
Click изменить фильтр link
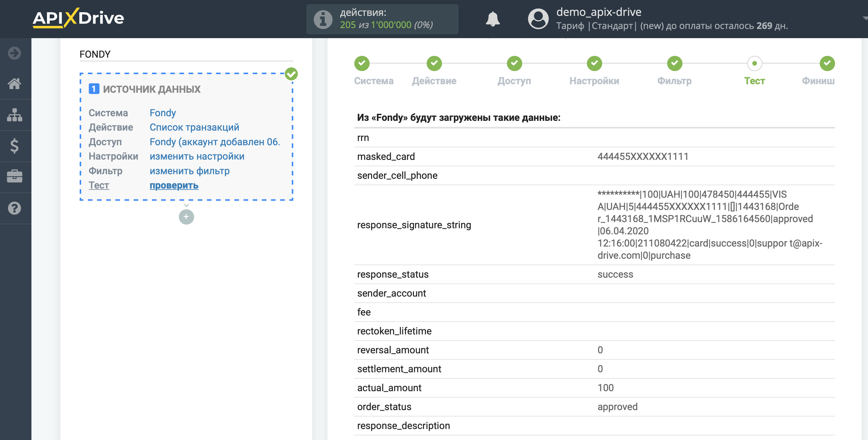[x=190, y=171]
